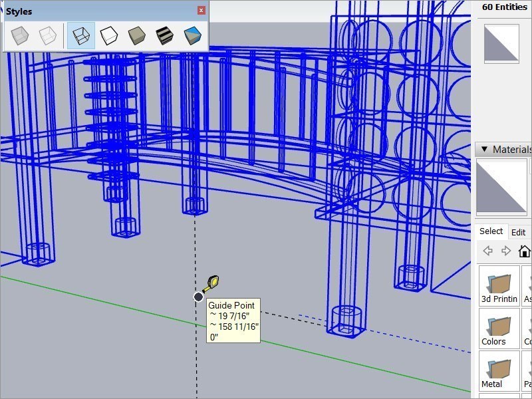The width and height of the screenshot is (532, 399).
Task: Open the Colors materials folder
Action: 499,328
